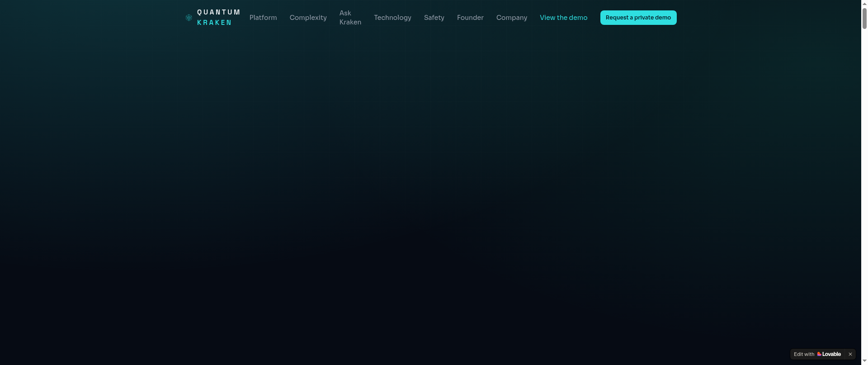Click the QUANTUM KRAKEN brand name
868x365 pixels.
click(x=219, y=18)
